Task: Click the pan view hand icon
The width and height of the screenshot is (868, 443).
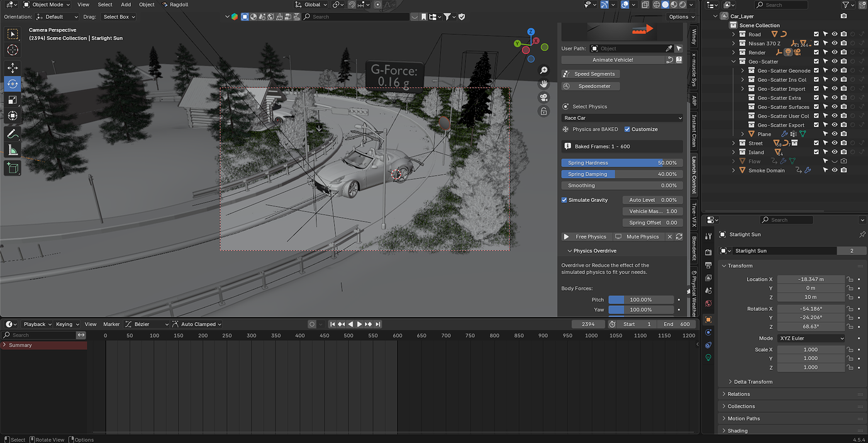Action: (x=544, y=84)
